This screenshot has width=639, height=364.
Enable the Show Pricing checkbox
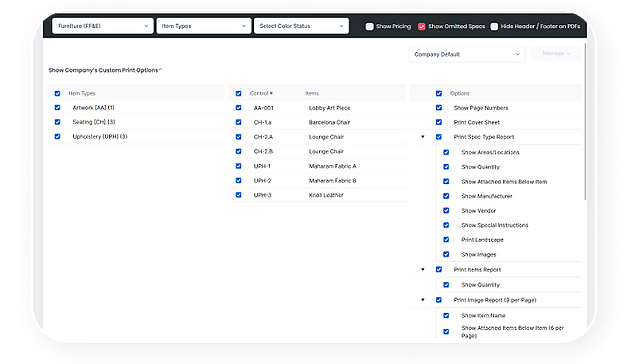point(369,26)
